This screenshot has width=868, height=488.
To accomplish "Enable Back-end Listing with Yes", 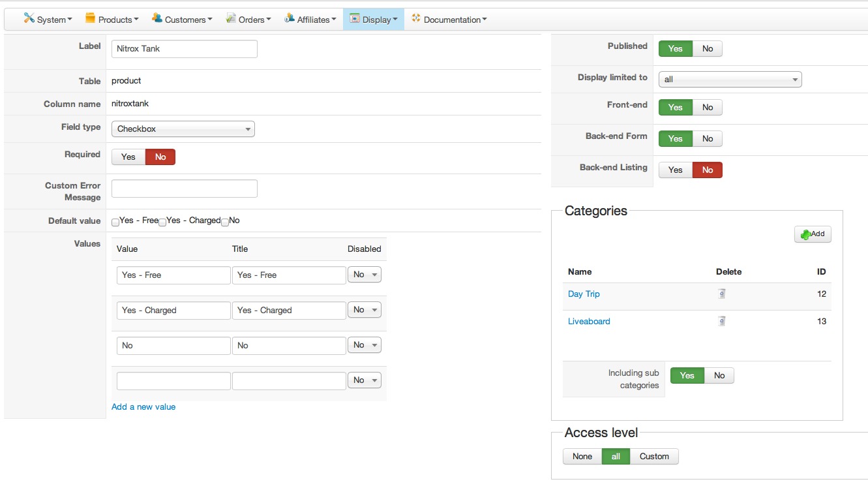I will pyautogui.click(x=675, y=170).
